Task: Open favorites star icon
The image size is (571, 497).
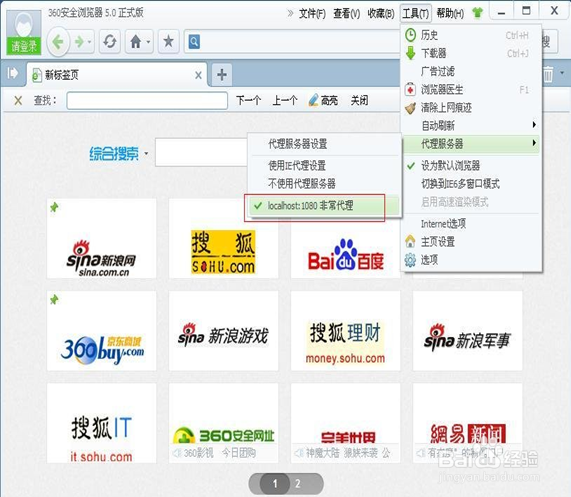Action: pyautogui.click(x=168, y=42)
